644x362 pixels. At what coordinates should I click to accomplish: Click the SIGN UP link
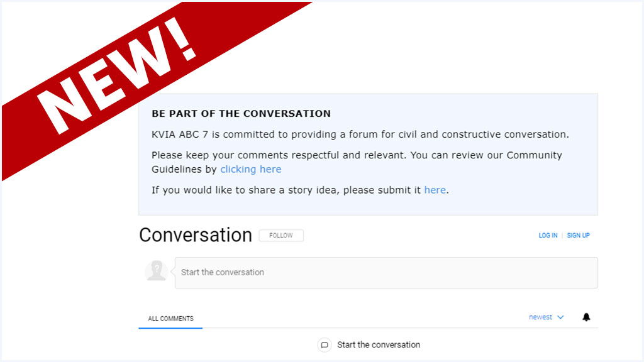(578, 236)
